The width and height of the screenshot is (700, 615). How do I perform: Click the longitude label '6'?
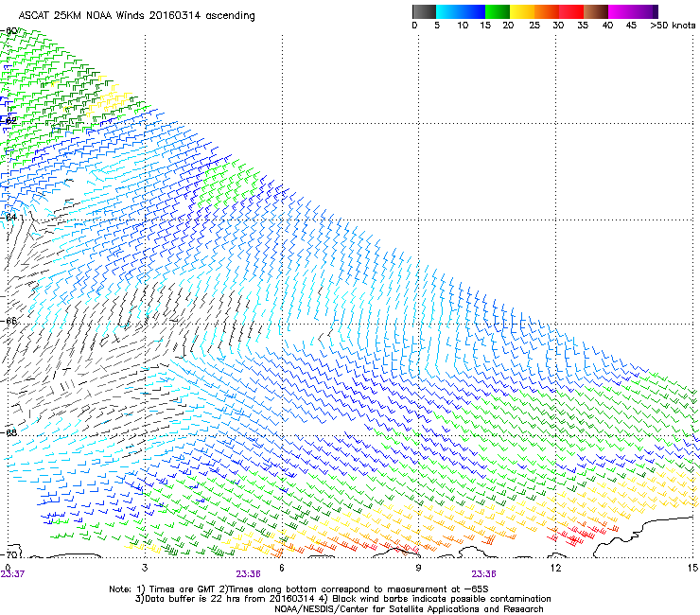tap(282, 568)
